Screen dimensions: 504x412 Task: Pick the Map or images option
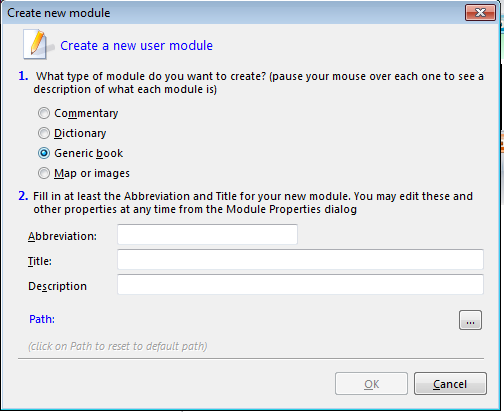pyautogui.click(x=83, y=173)
